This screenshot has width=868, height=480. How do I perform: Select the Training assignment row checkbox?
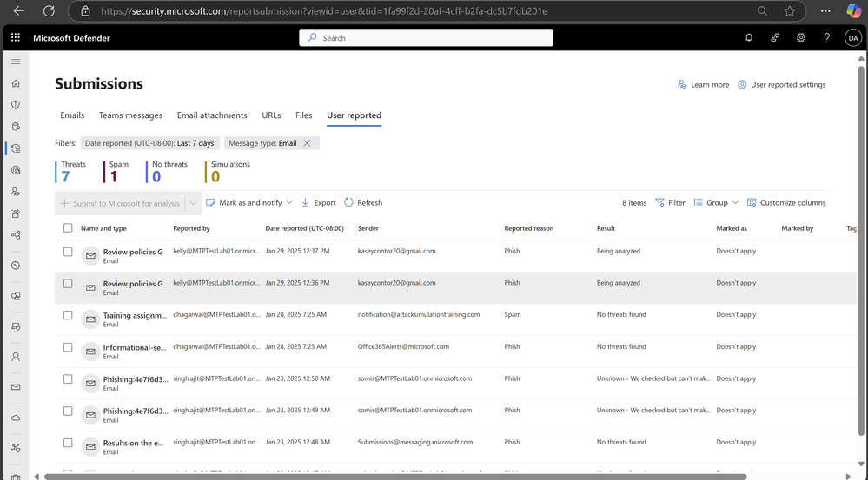[68, 315]
